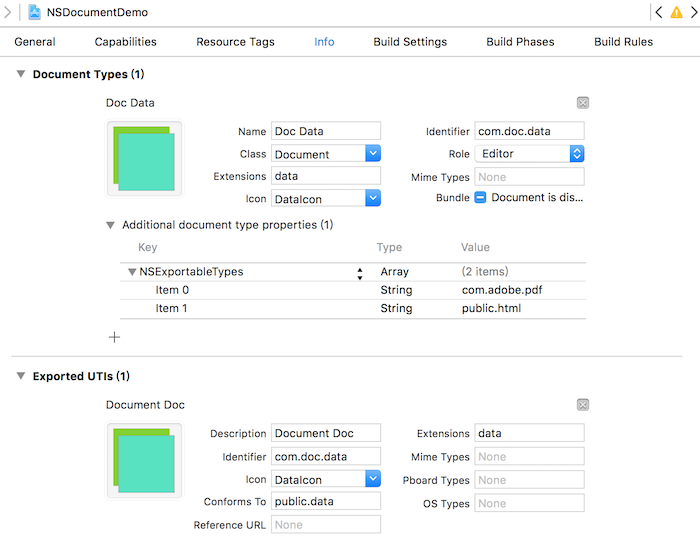Click the NSExportableTypes key stepper arrows
The image size is (700, 545).
pyautogui.click(x=359, y=272)
